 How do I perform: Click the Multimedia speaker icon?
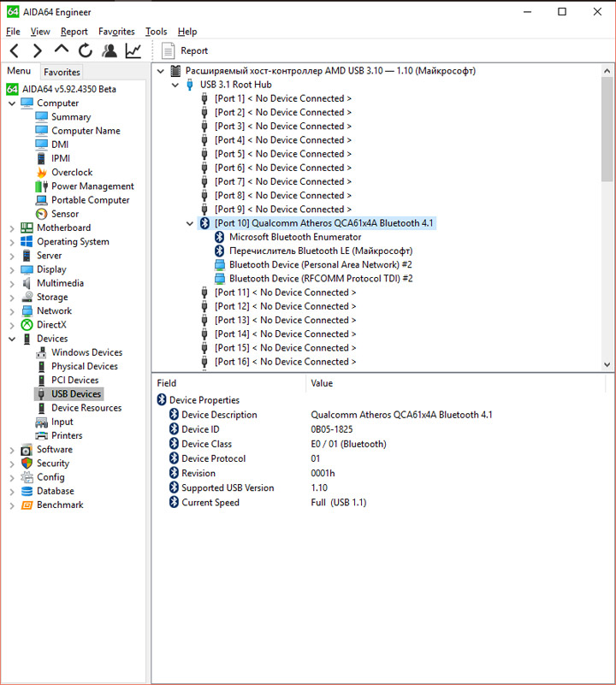click(27, 283)
